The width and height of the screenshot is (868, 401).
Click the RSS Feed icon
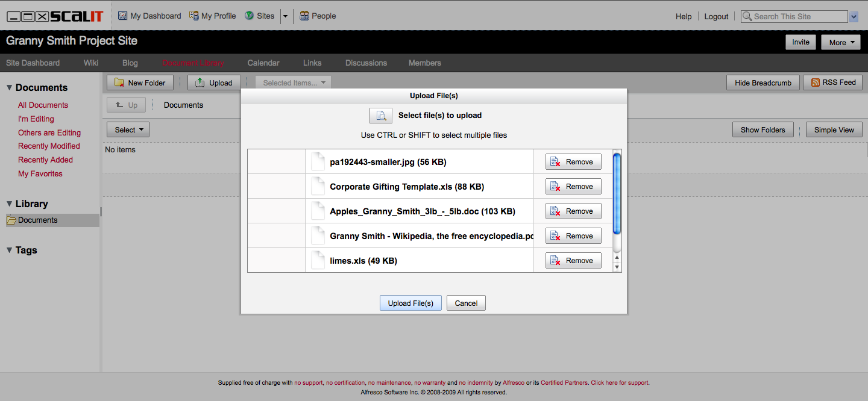pos(816,82)
